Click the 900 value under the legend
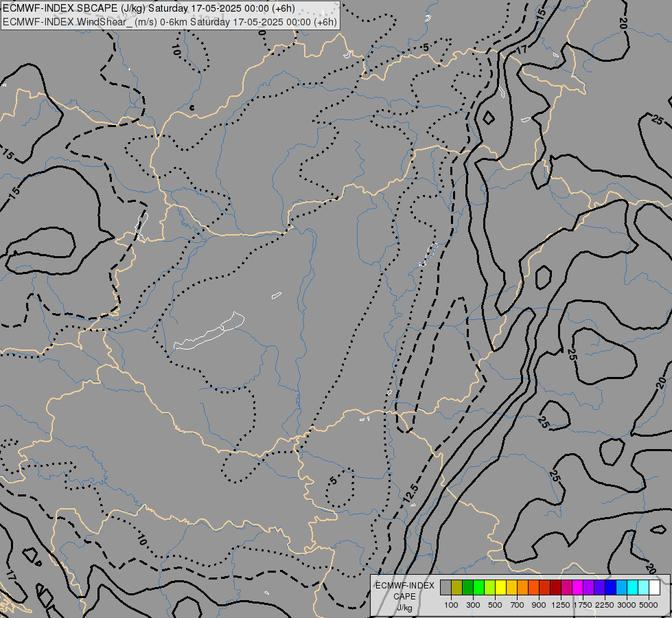The image size is (672, 618). click(x=539, y=605)
